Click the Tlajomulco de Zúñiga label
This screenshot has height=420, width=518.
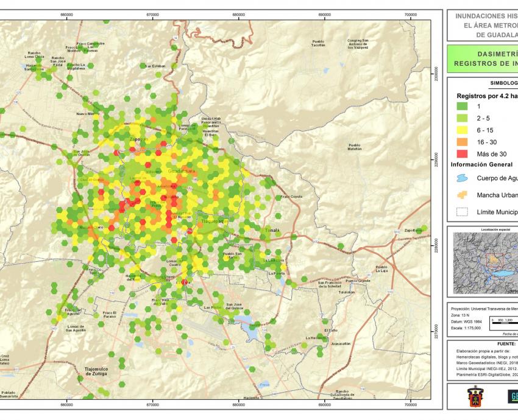[96, 371]
